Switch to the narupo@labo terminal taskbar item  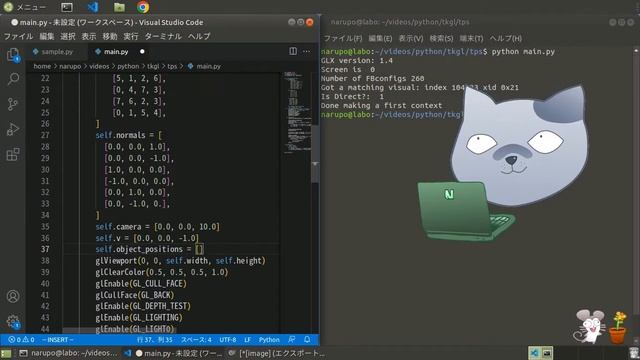pyautogui.click(x=68, y=353)
